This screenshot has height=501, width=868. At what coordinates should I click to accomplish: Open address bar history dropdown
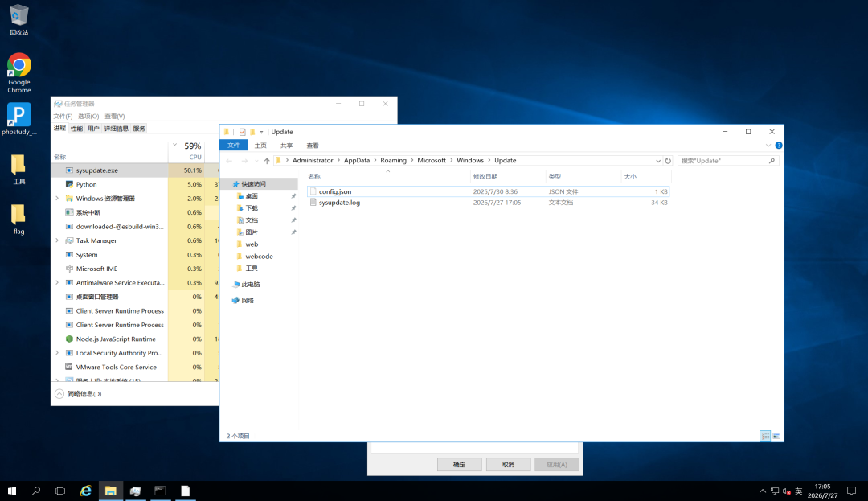(x=657, y=161)
